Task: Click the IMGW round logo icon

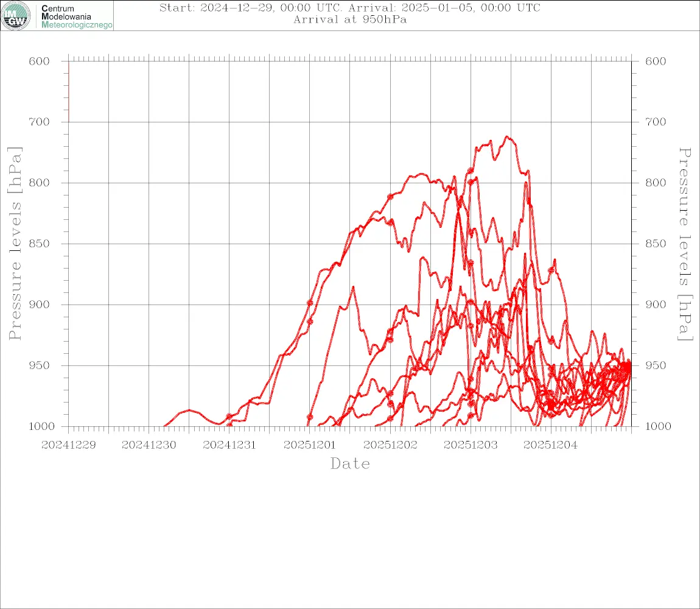Action: pos(16,16)
